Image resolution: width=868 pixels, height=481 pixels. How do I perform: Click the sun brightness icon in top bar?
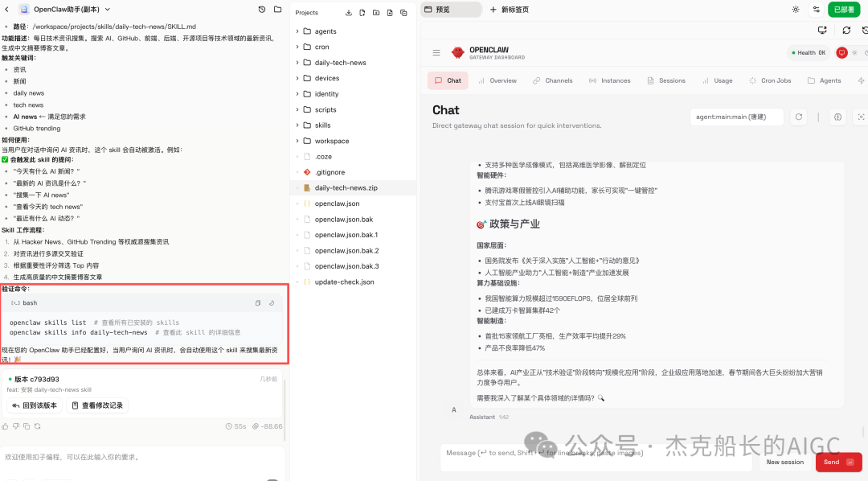pyautogui.click(x=796, y=10)
